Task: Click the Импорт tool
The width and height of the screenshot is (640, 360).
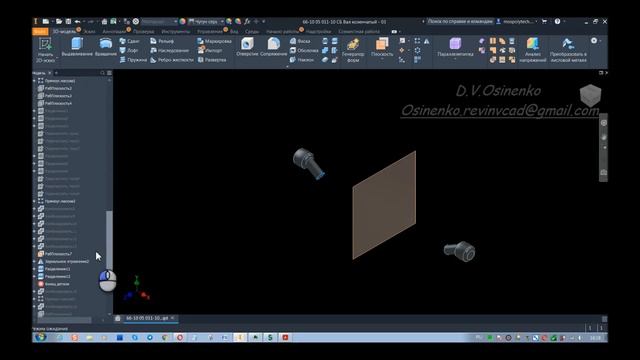Action: click(x=210, y=50)
